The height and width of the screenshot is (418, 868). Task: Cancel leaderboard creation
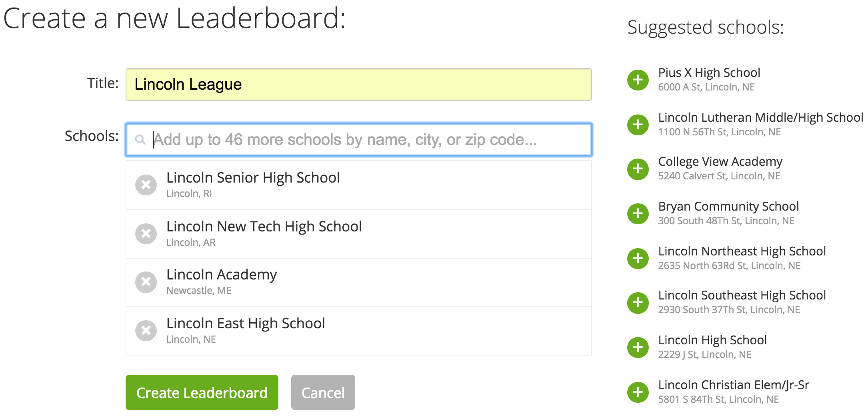coord(323,392)
